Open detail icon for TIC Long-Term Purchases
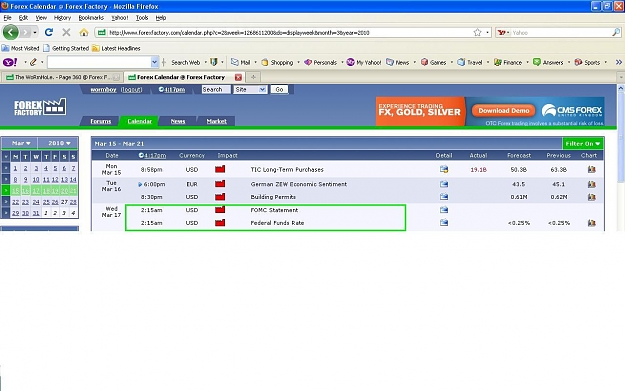This screenshot has height=391, width=625. (444, 169)
